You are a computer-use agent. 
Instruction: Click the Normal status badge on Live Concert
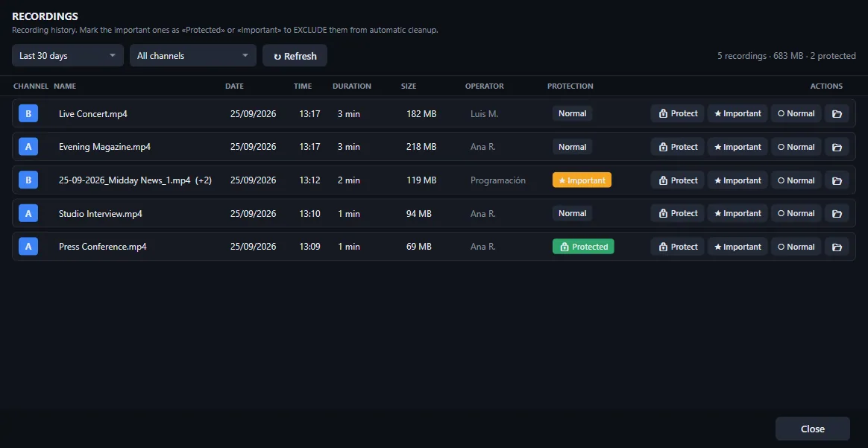pyautogui.click(x=573, y=113)
